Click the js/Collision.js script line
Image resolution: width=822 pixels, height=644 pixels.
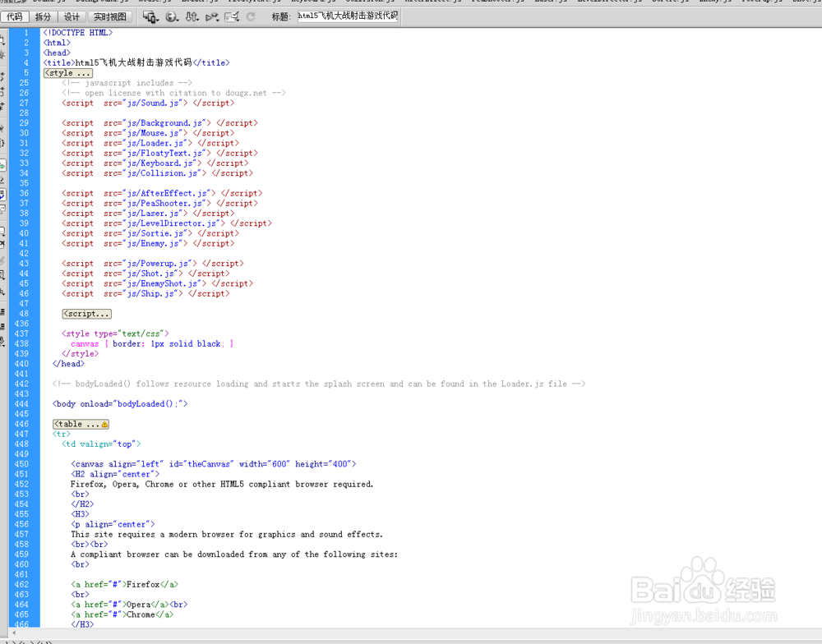click(157, 173)
